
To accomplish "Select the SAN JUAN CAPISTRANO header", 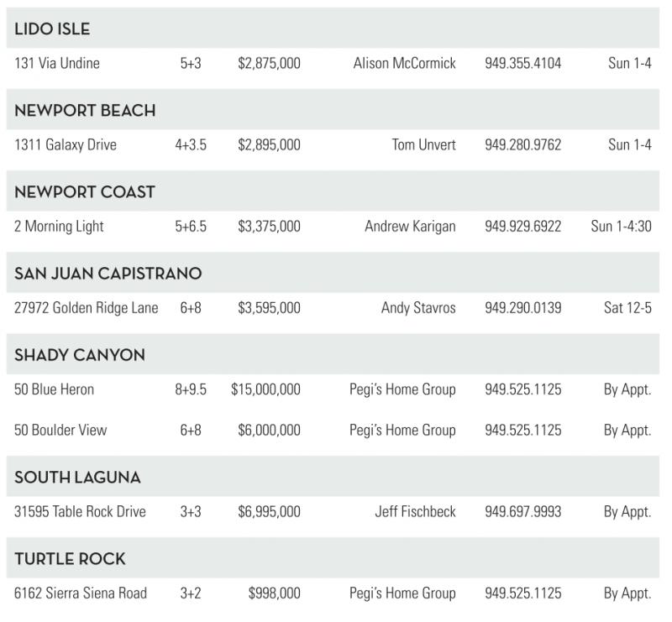I will click(108, 274).
